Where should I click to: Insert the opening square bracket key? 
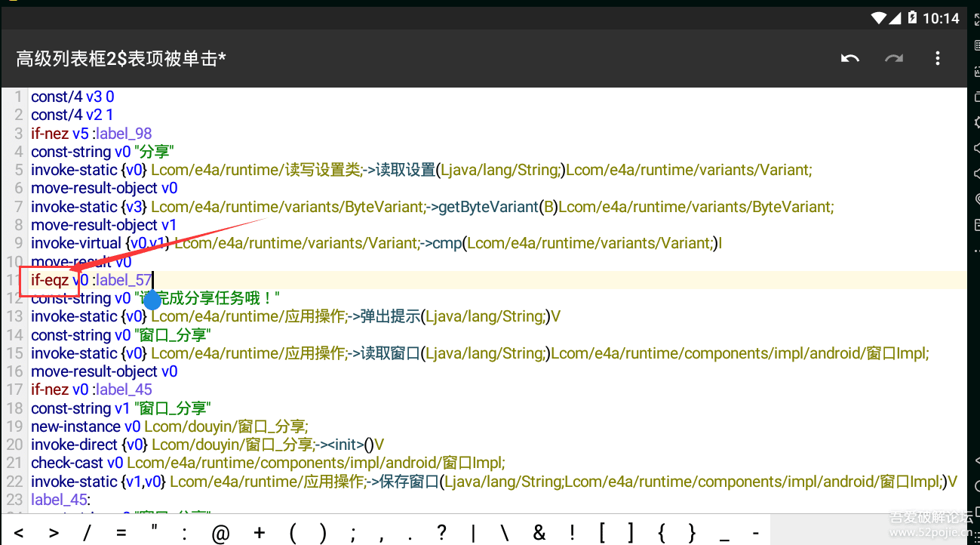click(603, 534)
